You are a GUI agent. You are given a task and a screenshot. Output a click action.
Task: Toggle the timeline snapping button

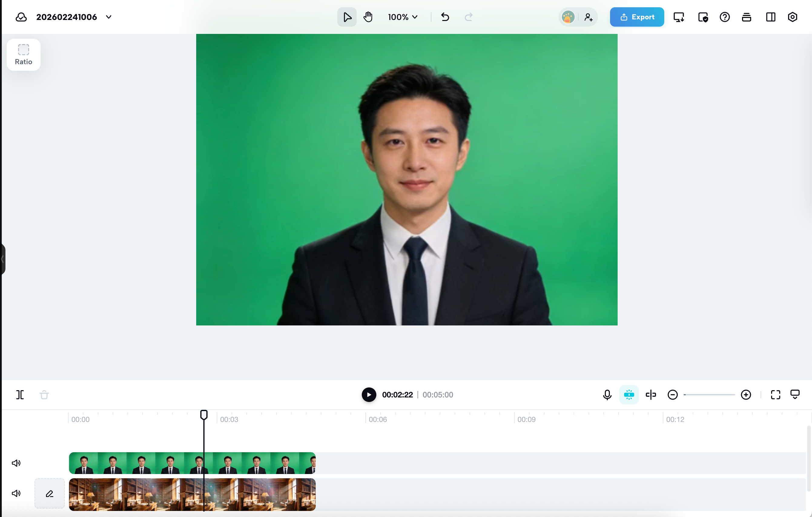(x=629, y=395)
